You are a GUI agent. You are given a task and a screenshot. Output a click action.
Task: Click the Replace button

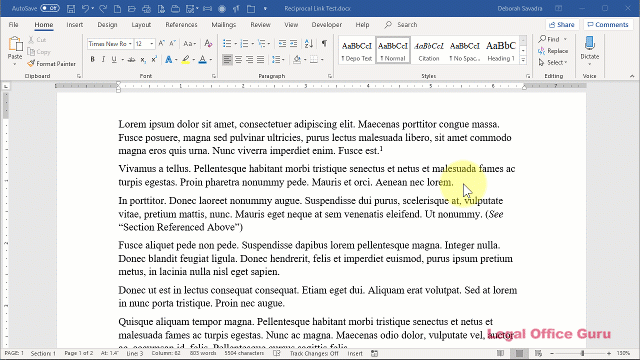click(x=553, y=51)
